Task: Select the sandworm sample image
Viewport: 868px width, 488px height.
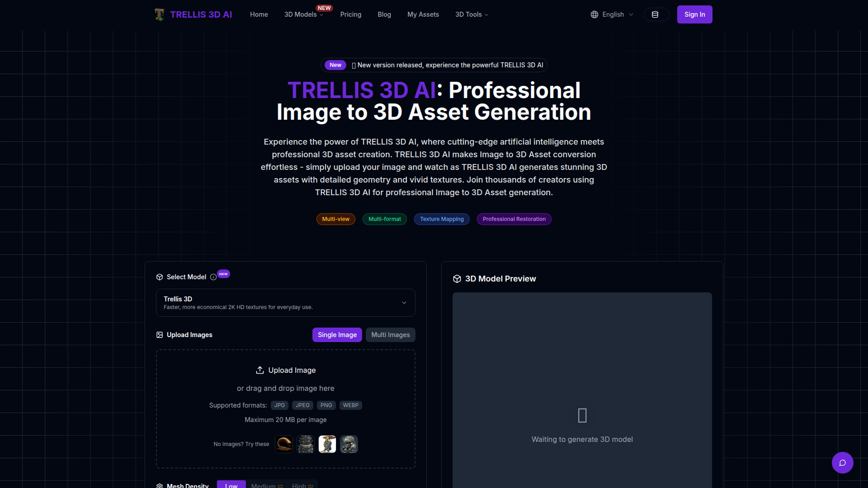Action: point(284,444)
